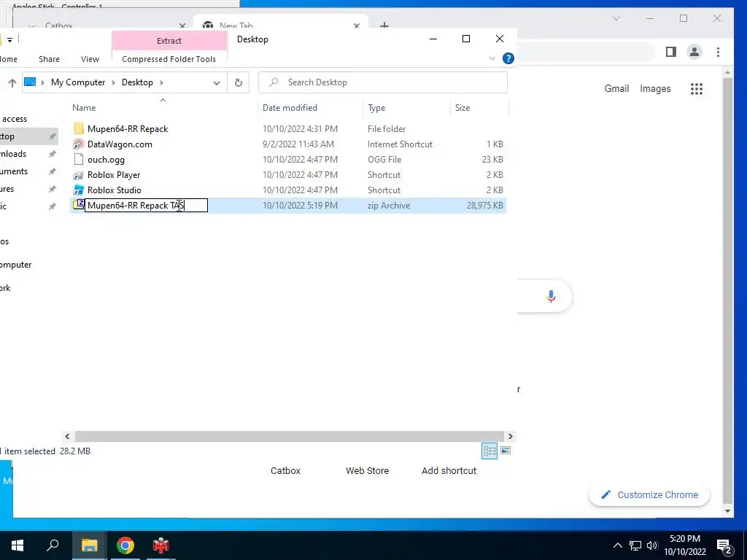The width and height of the screenshot is (747, 560).
Task: Open the quick access toolbar dropdown
Action: click(9, 40)
